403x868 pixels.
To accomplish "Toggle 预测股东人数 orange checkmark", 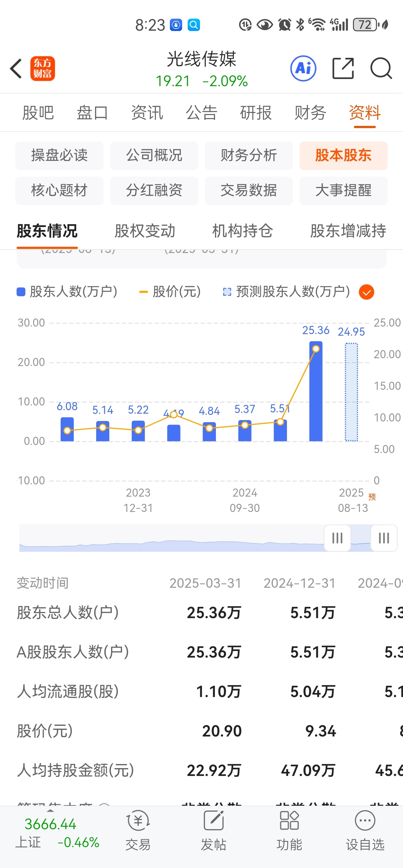I will click(x=366, y=292).
